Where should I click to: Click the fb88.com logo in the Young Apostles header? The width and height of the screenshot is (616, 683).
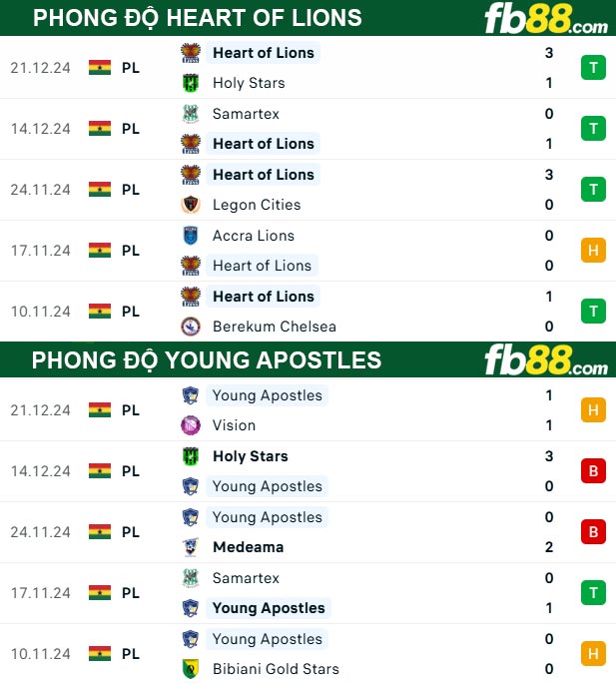coord(545,360)
